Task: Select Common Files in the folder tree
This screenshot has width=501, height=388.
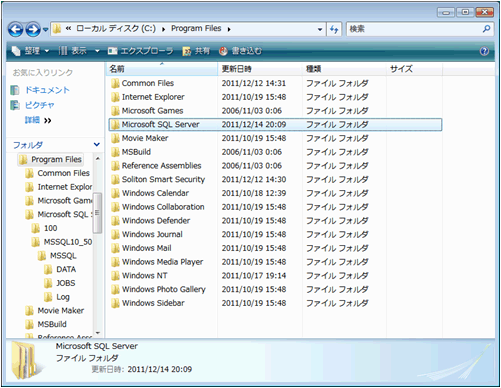Action: [x=58, y=173]
